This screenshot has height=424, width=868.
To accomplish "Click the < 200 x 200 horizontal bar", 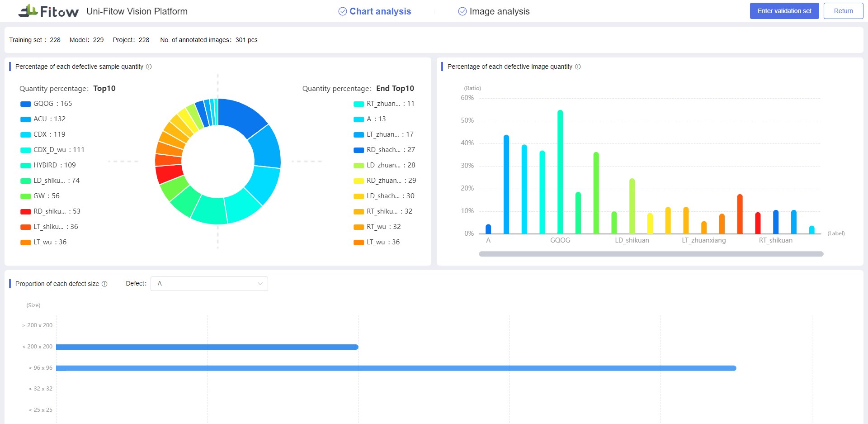I will coord(207,347).
